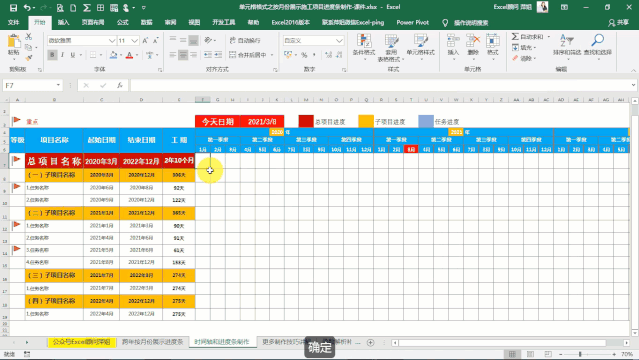Click the Format Painter brush icon
The height and width of the screenshot is (360, 639).
29,58
